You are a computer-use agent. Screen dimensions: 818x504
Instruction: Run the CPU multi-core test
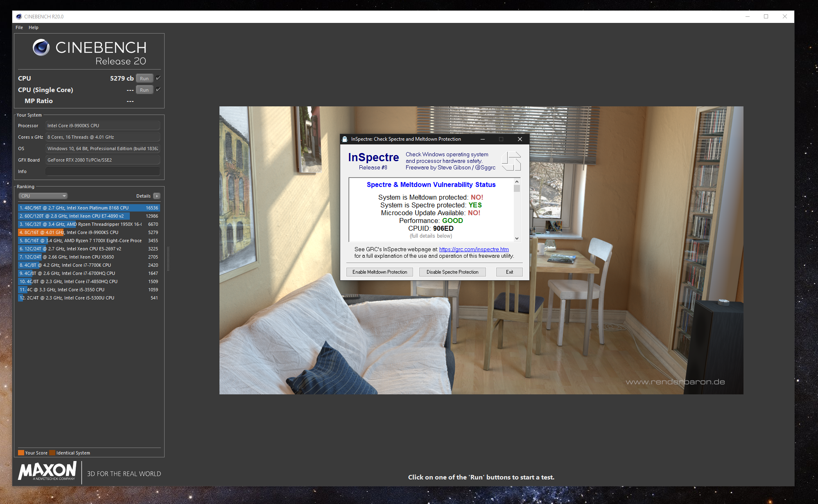point(144,79)
